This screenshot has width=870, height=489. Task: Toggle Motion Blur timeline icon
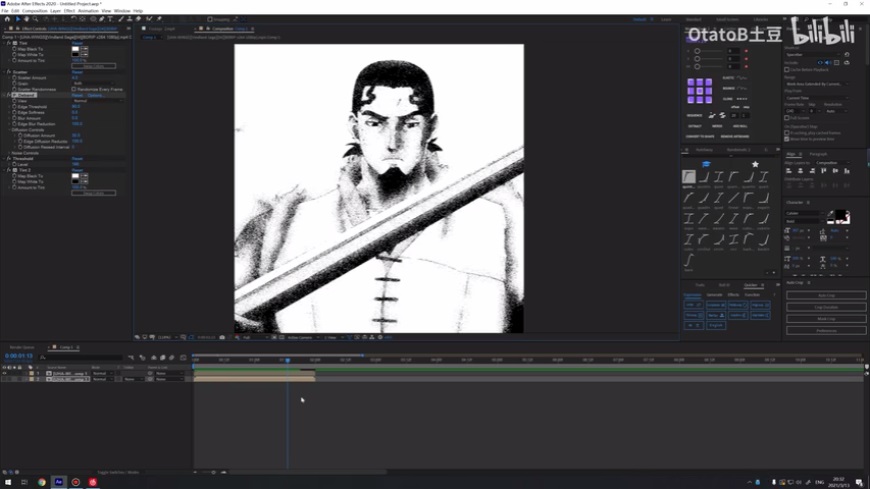(171, 357)
